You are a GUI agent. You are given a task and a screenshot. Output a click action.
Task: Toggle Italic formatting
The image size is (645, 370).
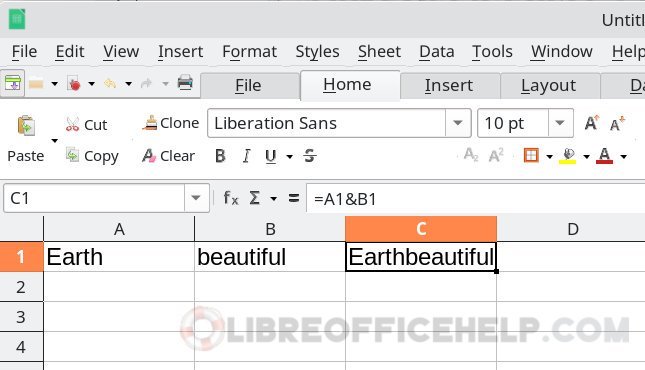click(246, 156)
